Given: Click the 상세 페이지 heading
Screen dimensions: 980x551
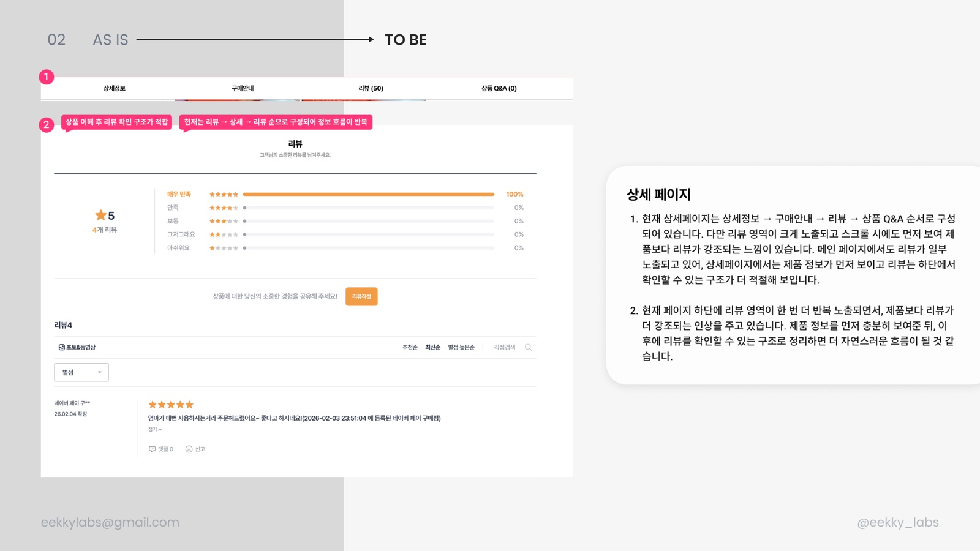Looking at the screenshot, I should 658,195.
